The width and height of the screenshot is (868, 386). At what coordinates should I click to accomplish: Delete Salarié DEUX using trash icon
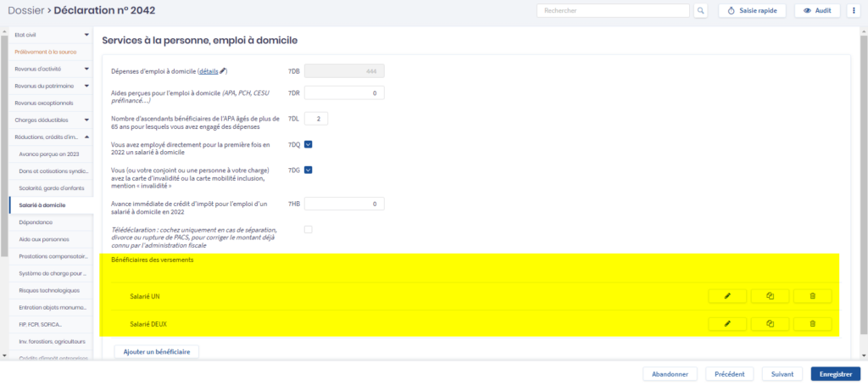click(812, 324)
